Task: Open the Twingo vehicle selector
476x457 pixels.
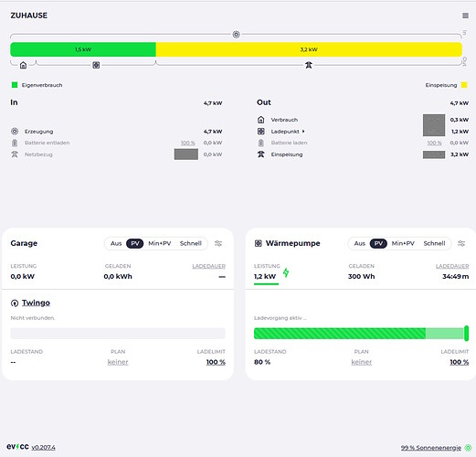Action: pos(36,303)
